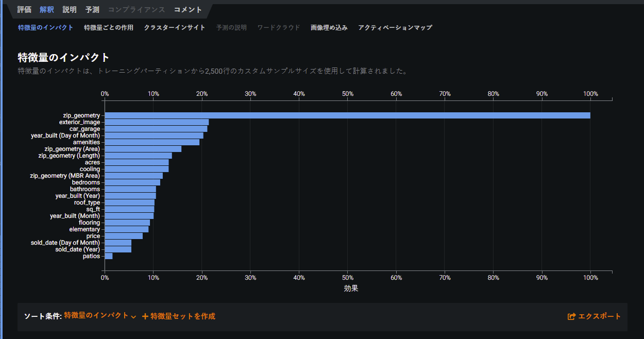644x339 pixels.
Task: Click the 特徴量のインパクト page heading
Action: pos(64,57)
